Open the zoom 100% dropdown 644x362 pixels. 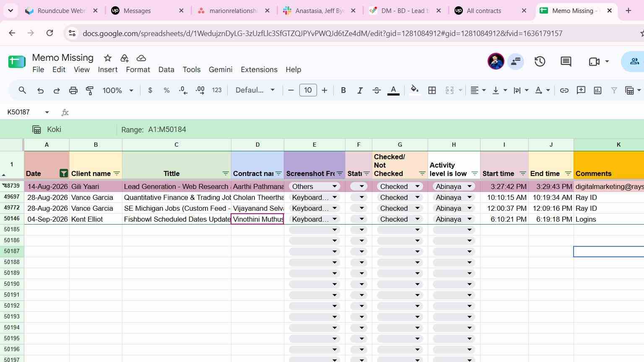[118, 90]
